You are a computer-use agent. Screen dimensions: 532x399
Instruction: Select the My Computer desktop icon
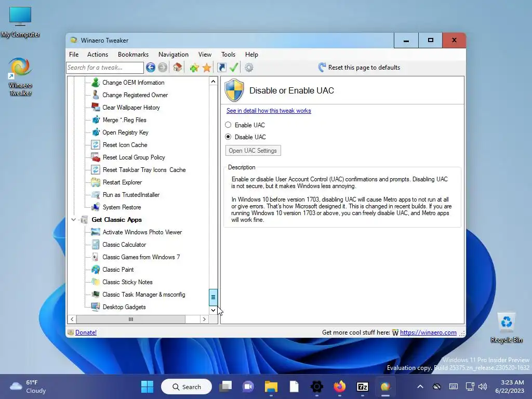pos(20,22)
